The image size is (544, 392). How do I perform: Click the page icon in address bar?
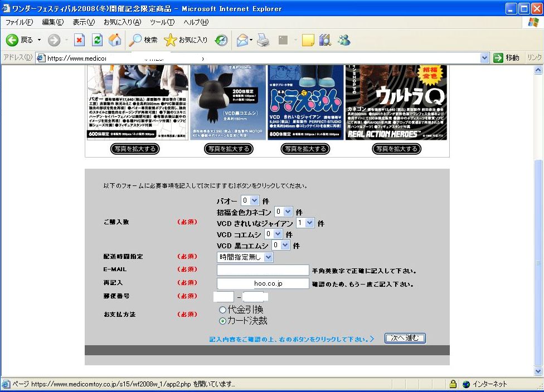(x=41, y=58)
